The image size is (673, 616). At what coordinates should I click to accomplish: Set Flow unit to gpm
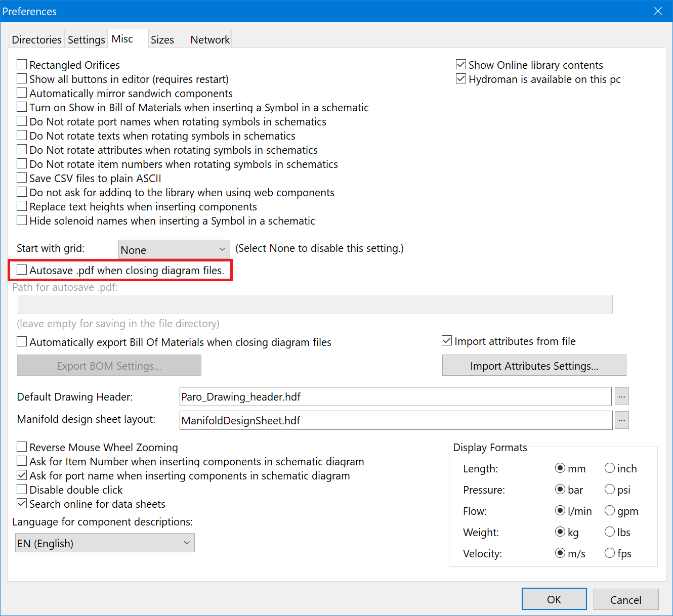click(x=610, y=510)
